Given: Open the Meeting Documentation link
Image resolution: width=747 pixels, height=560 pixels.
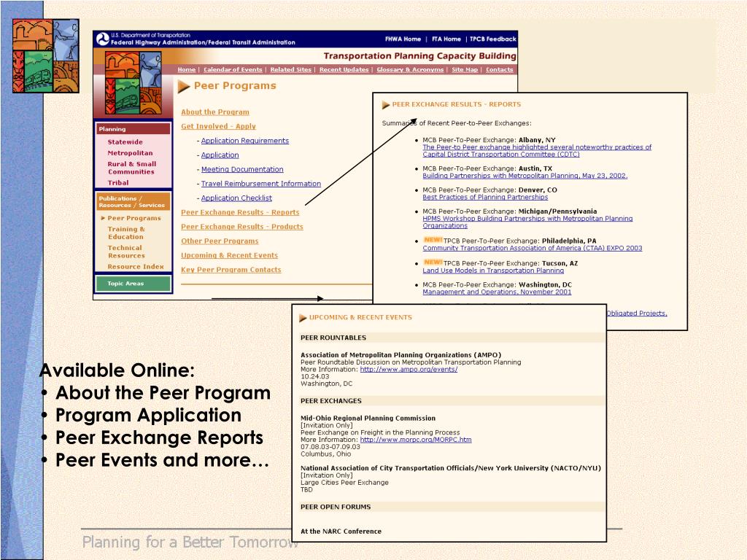Looking at the screenshot, I should pos(242,169).
